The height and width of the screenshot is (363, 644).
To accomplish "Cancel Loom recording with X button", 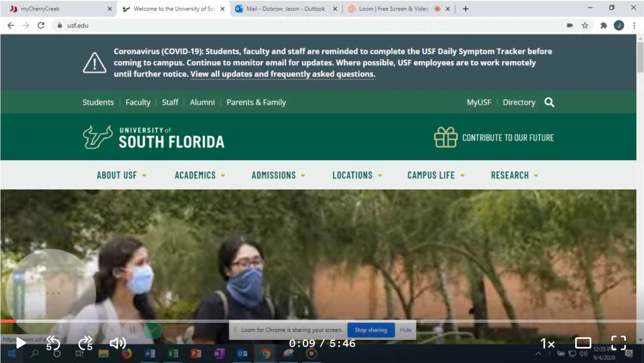I will 111,330.
